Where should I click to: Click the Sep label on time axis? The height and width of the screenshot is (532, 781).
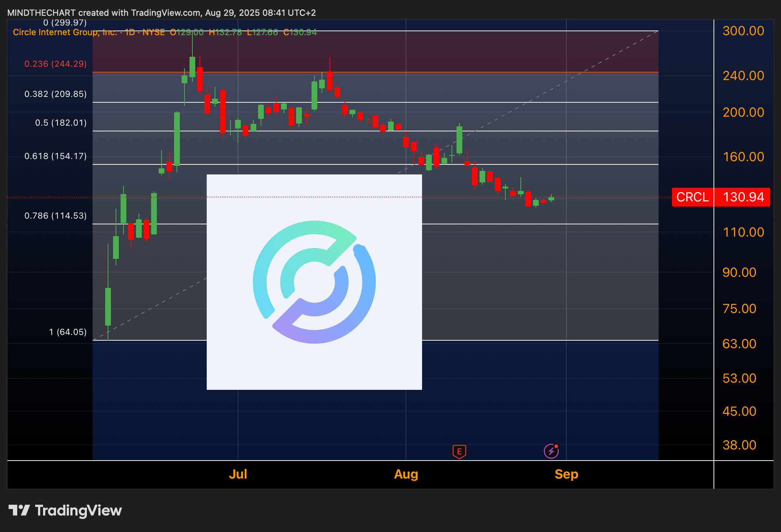pyautogui.click(x=566, y=474)
